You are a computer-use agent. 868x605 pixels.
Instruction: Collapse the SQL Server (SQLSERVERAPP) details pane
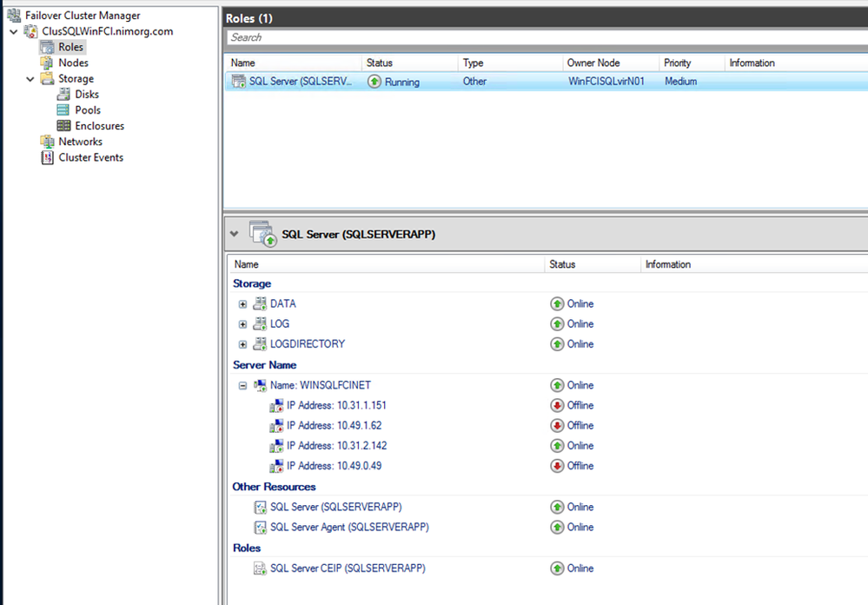(233, 234)
